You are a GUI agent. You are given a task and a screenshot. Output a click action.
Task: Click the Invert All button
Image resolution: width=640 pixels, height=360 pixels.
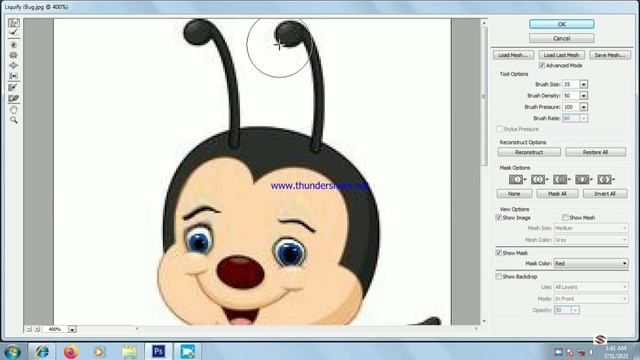click(605, 194)
